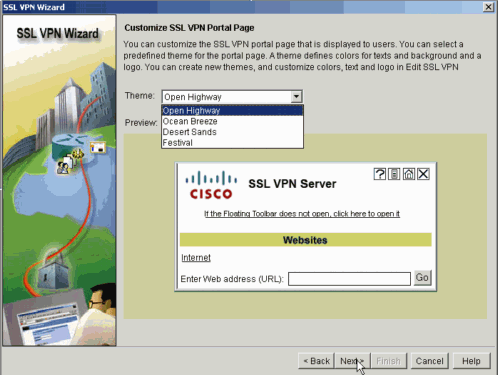Click the Internet link under Websites
This screenshot has height=375, width=498.
coord(196,258)
